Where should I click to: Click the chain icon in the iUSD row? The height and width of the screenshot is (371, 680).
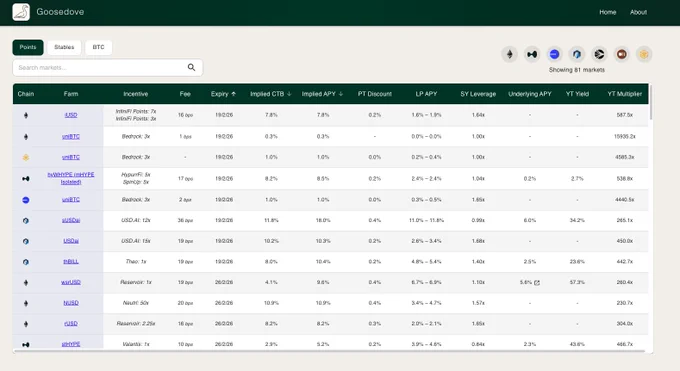pos(26,115)
